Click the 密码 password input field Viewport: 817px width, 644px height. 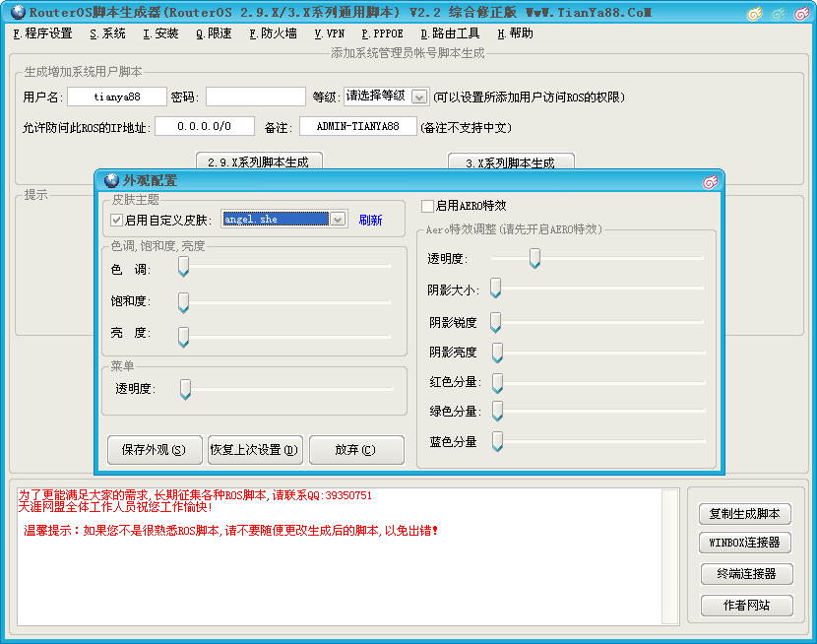coord(255,97)
